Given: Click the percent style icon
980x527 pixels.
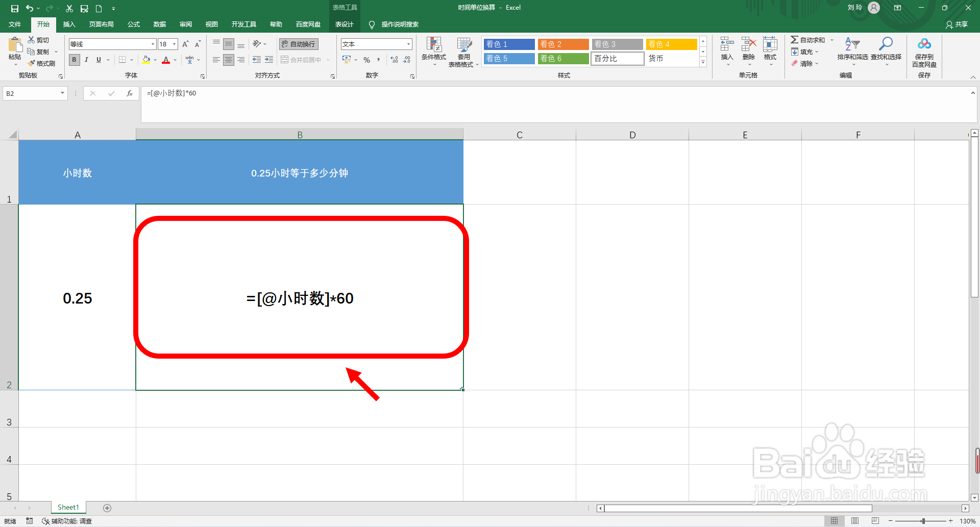Looking at the screenshot, I should tap(366, 60).
